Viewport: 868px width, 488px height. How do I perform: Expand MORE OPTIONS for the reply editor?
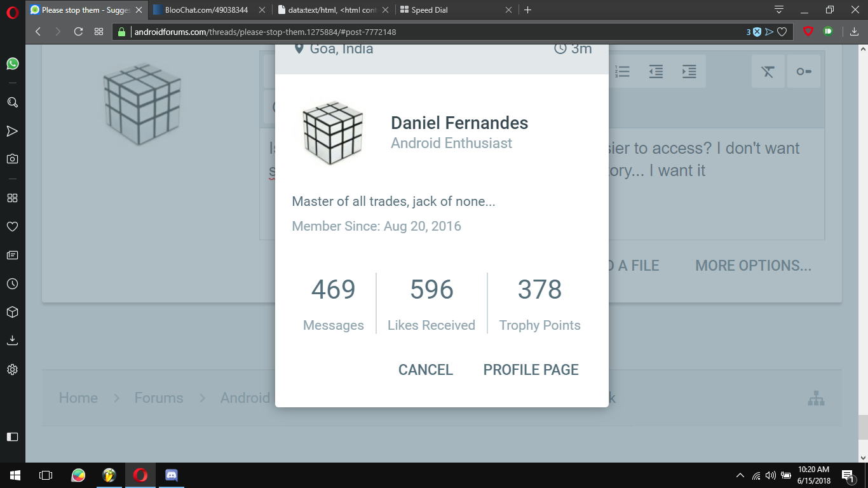[753, 266]
